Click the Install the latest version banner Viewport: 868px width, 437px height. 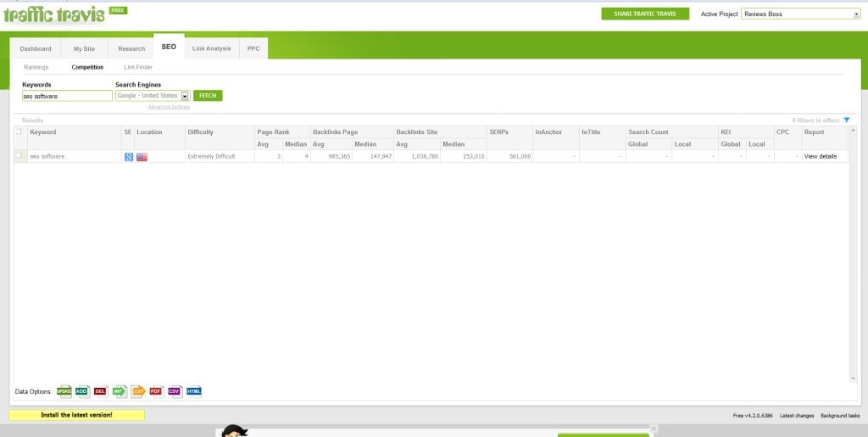(x=76, y=415)
